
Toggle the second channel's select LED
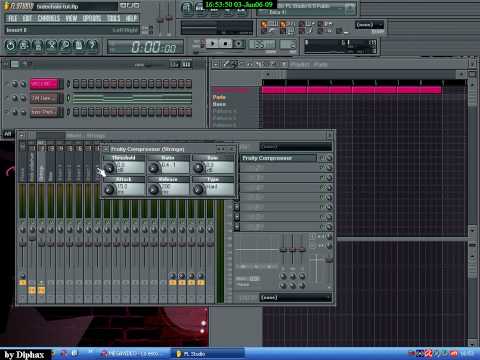(68, 98)
